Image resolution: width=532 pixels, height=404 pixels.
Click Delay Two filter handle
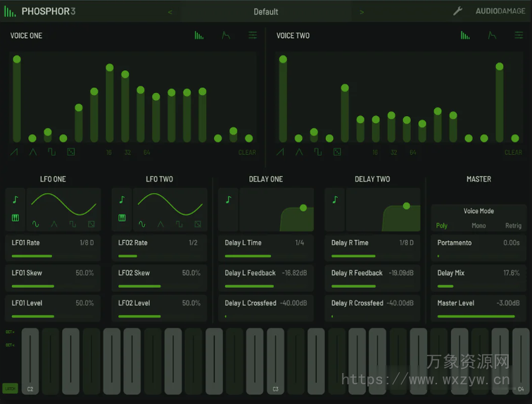pos(407,206)
